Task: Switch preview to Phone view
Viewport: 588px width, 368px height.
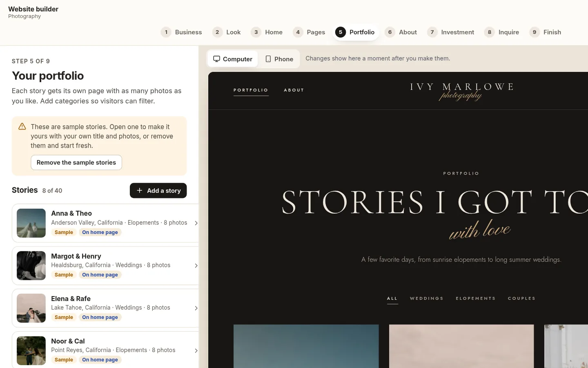Action: coord(279,59)
